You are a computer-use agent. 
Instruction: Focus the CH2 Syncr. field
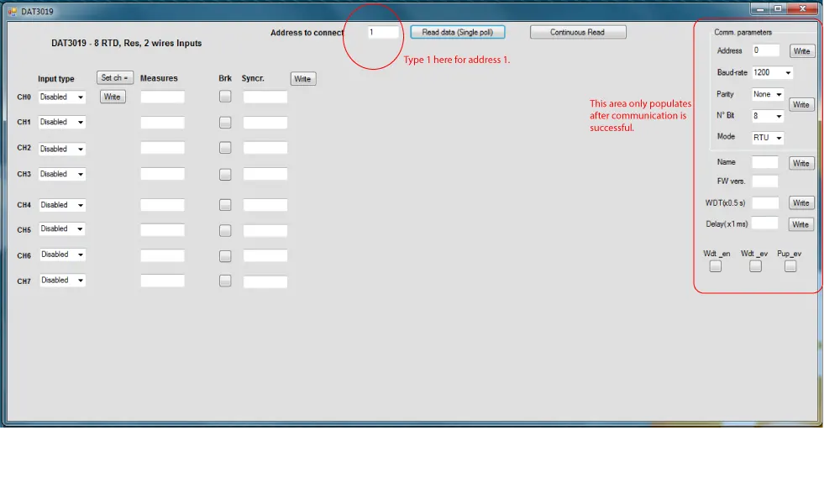point(265,148)
